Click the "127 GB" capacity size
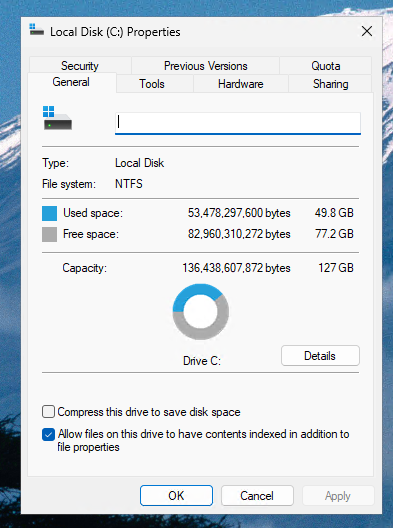 336,268
